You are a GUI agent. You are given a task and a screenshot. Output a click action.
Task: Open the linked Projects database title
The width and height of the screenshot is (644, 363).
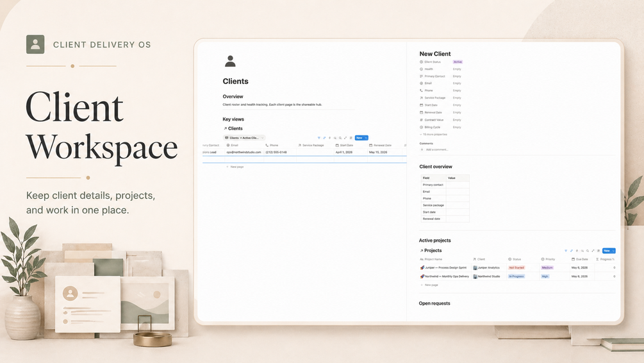click(x=431, y=250)
